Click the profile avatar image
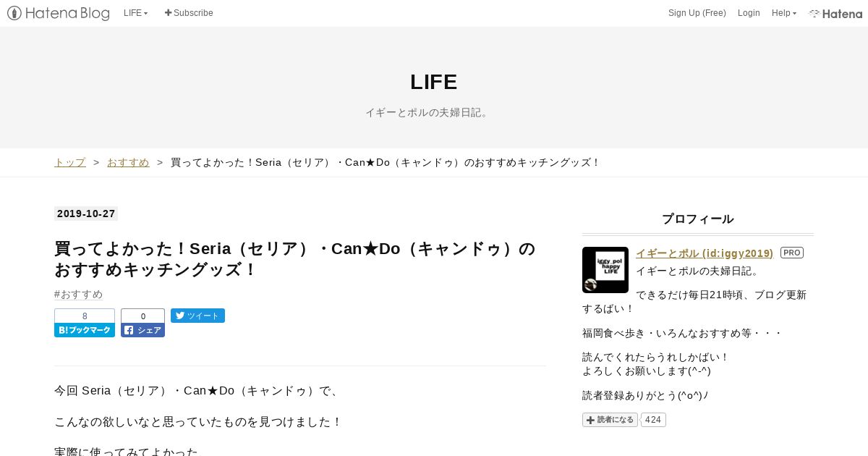 [605, 270]
